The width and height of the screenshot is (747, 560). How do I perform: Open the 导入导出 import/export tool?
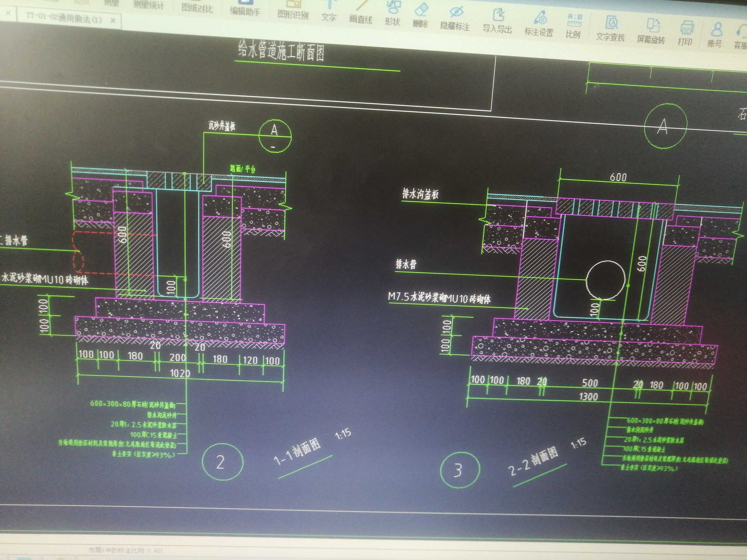tap(497, 21)
